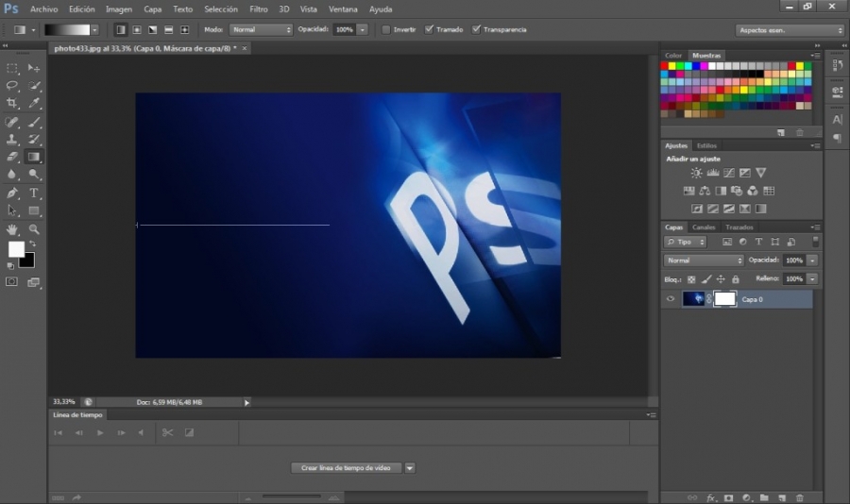Choose radial gradient style

coord(137,30)
